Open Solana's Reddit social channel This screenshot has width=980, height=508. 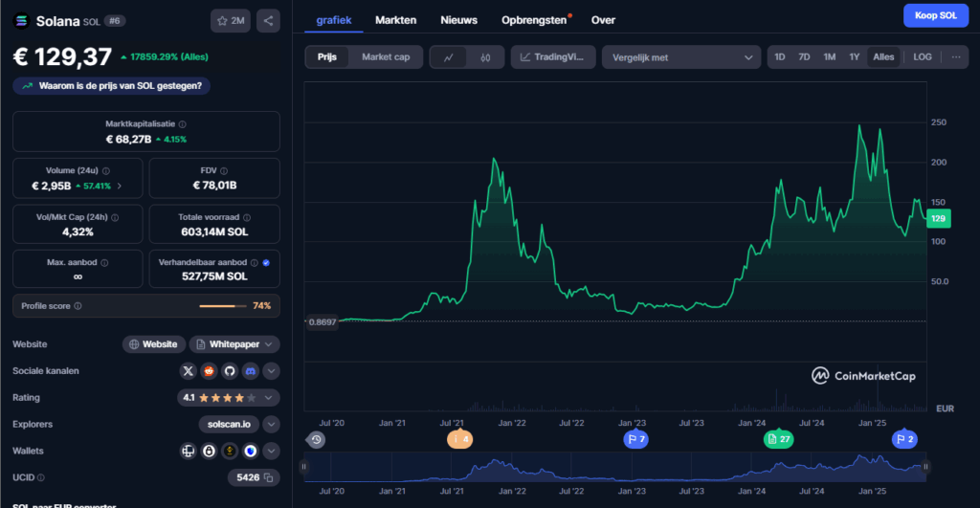click(209, 371)
